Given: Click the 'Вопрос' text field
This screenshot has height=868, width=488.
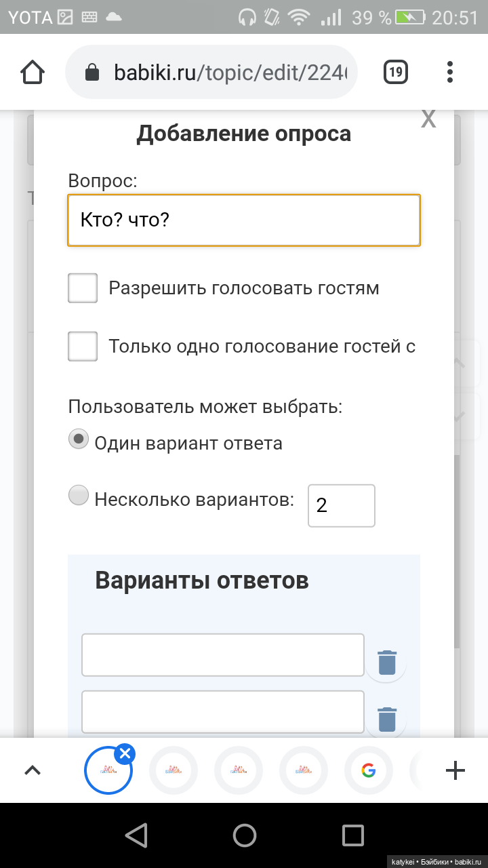Looking at the screenshot, I should (x=244, y=220).
